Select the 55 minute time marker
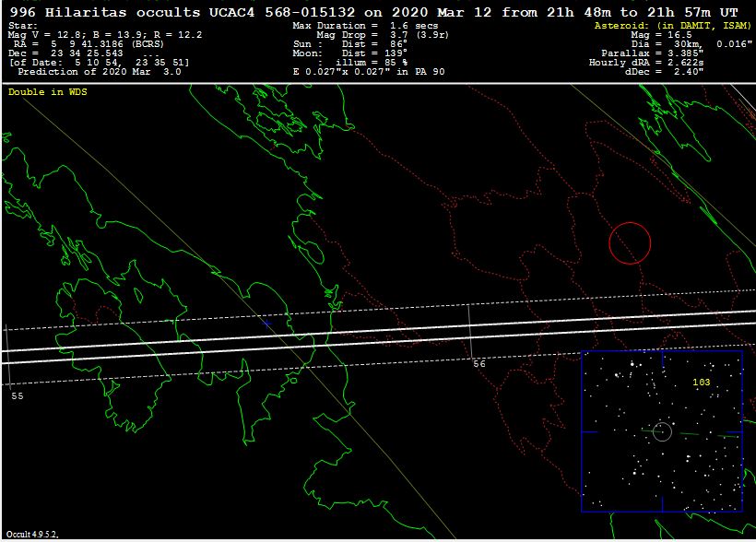 (18, 395)
